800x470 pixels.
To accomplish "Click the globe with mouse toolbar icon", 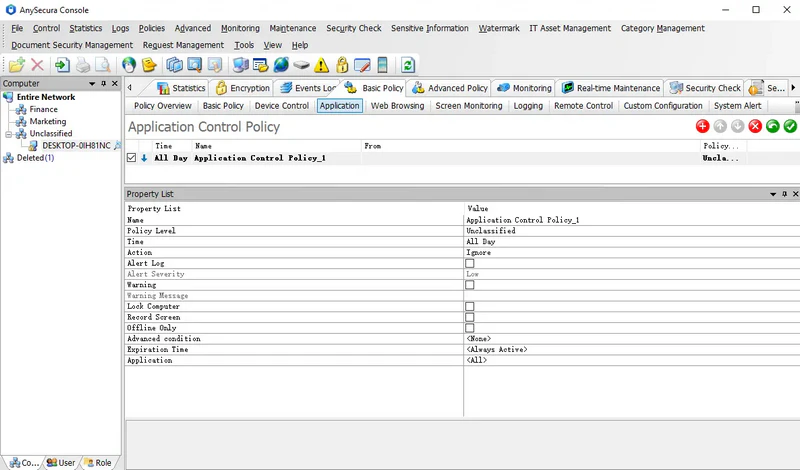I will tap(129, 65).
